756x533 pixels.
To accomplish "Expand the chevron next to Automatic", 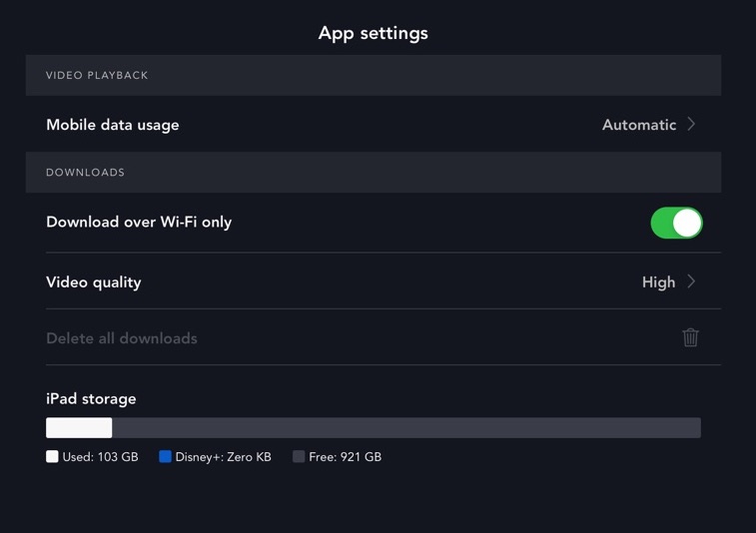I will pyautogui.click(x=691, y=125).
